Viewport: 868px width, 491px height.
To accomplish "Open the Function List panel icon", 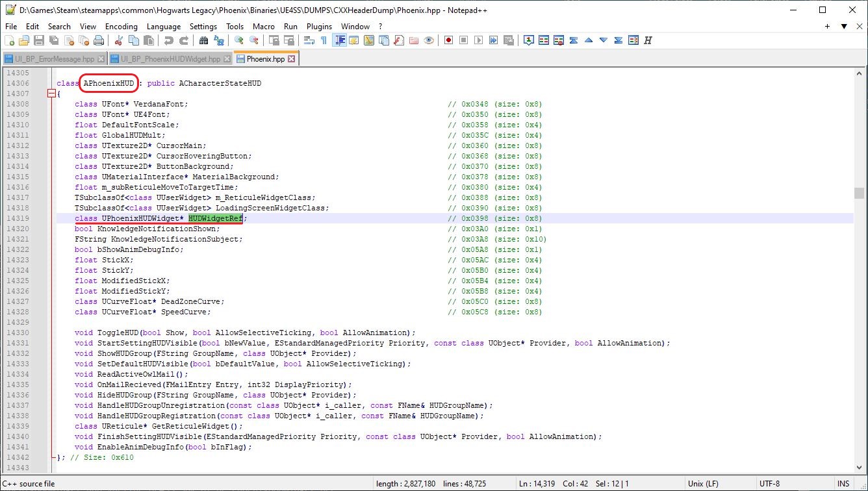I will (398, 40).
